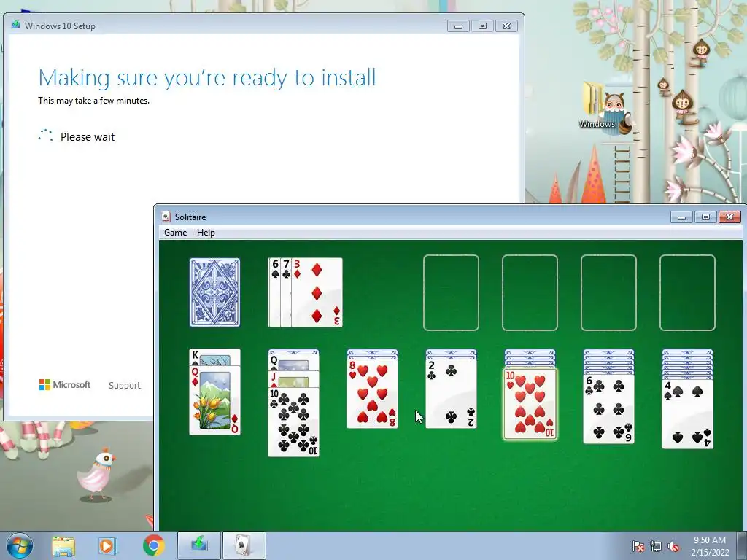Open the network tray icon
The height and width of the screenshot is (560, 747).
pos(656,546)
